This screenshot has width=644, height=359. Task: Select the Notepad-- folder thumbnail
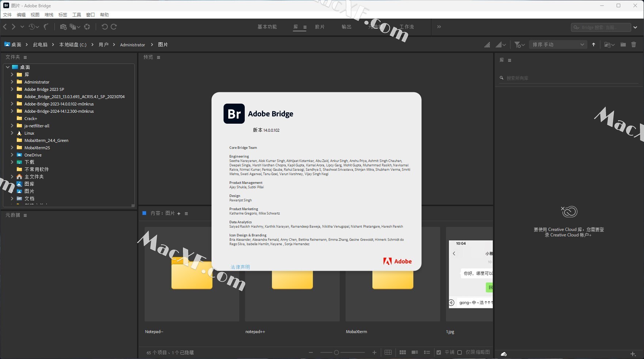click(192, 274)
